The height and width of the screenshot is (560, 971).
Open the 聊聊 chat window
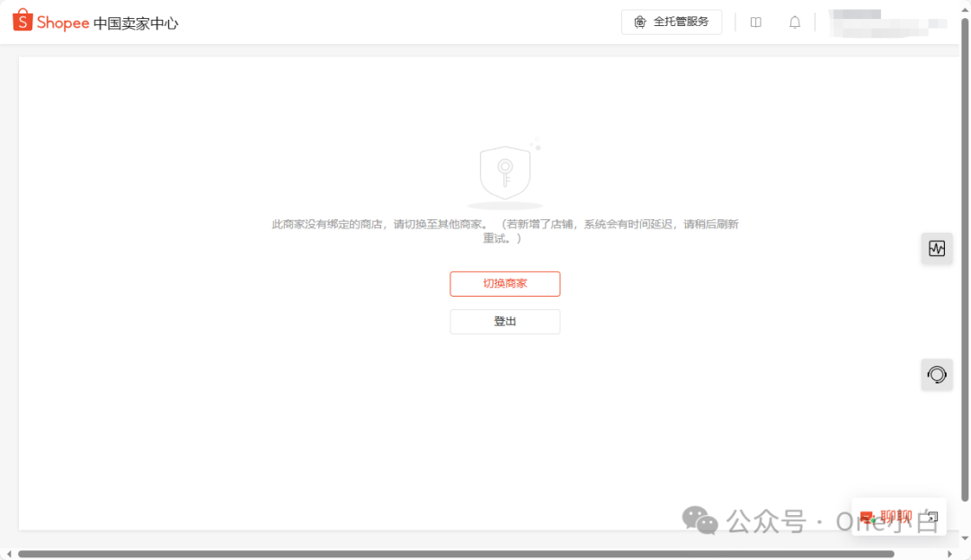(x=895, y=516)
